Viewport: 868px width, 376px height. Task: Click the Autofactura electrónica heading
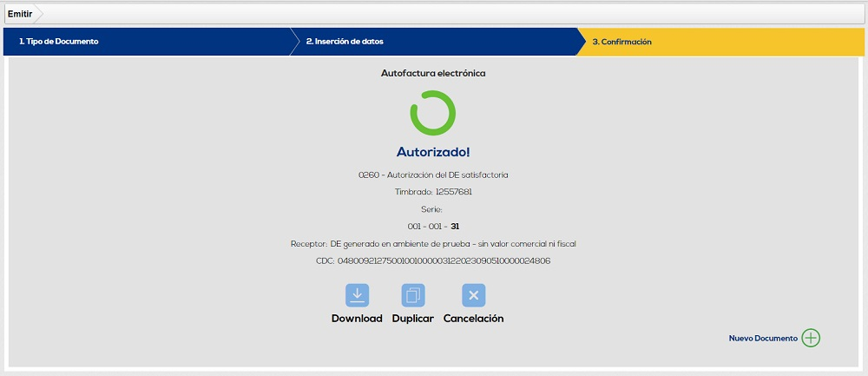tap(433, 73)
